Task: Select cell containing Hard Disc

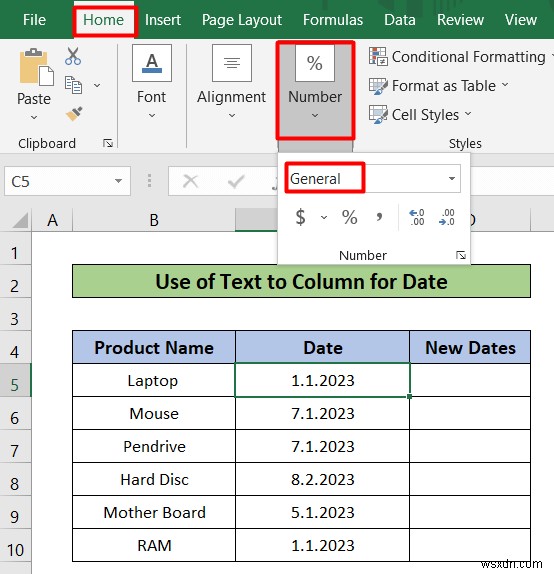Action: pyautogui.click(x=154, y=479)
